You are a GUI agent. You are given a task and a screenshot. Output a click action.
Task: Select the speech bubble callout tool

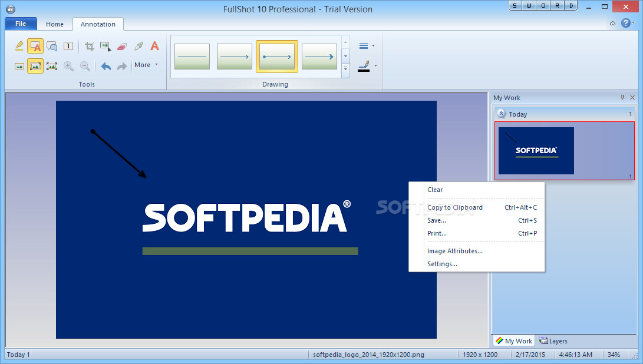52,46
